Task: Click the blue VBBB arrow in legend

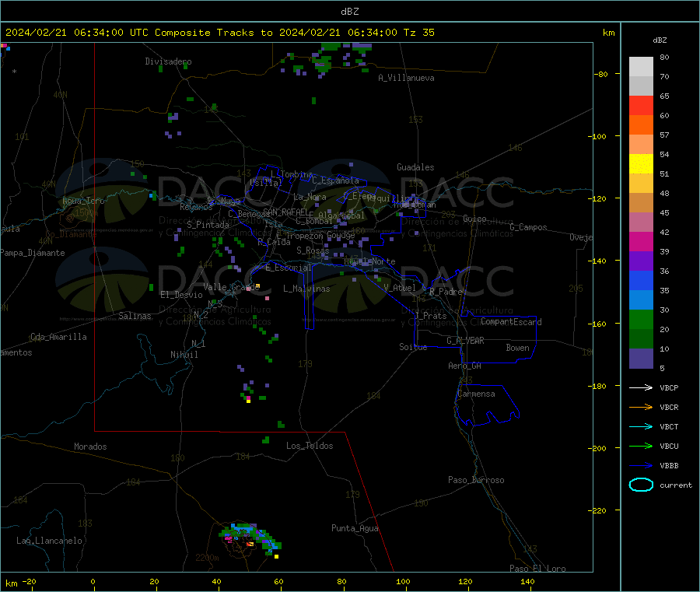Action: [641, 465]
